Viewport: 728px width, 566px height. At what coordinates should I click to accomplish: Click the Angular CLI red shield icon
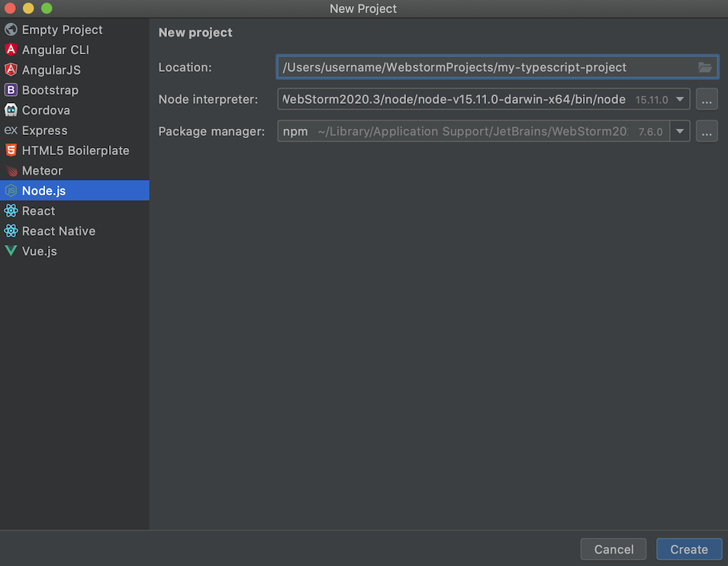point(11,50)
